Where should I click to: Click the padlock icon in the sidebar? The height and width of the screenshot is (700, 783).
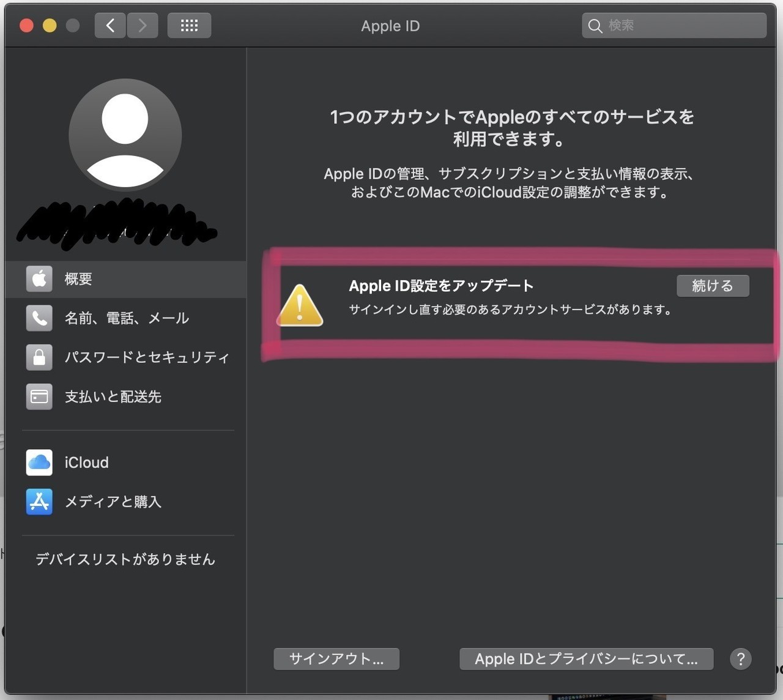click(x=39, y=357)
